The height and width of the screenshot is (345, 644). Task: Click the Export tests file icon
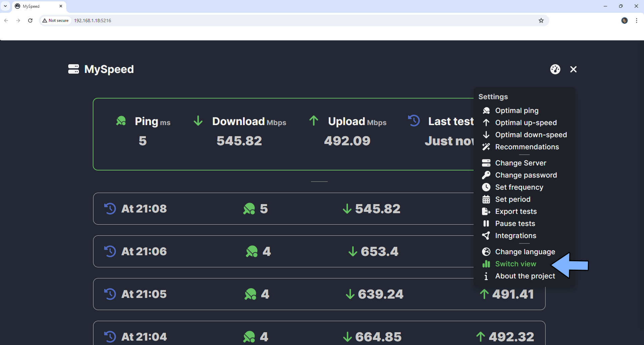click(486, 212)
